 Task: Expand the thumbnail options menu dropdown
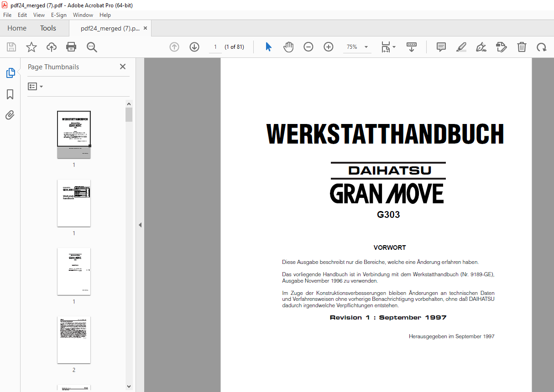coord(35,87)
